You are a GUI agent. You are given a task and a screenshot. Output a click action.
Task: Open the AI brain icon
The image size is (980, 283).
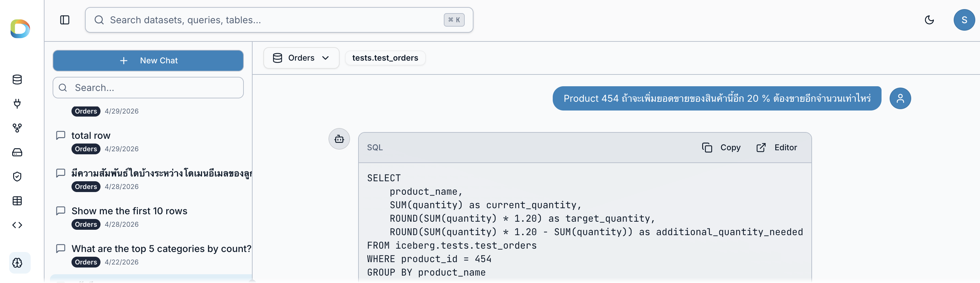[x=18, y=263]
